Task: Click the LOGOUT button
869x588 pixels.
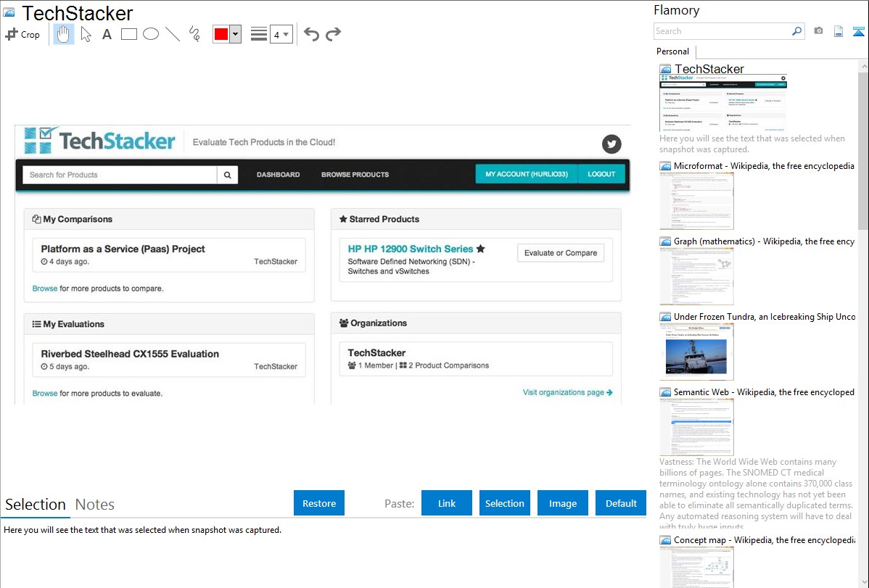Action: click(x=601, y=174)
